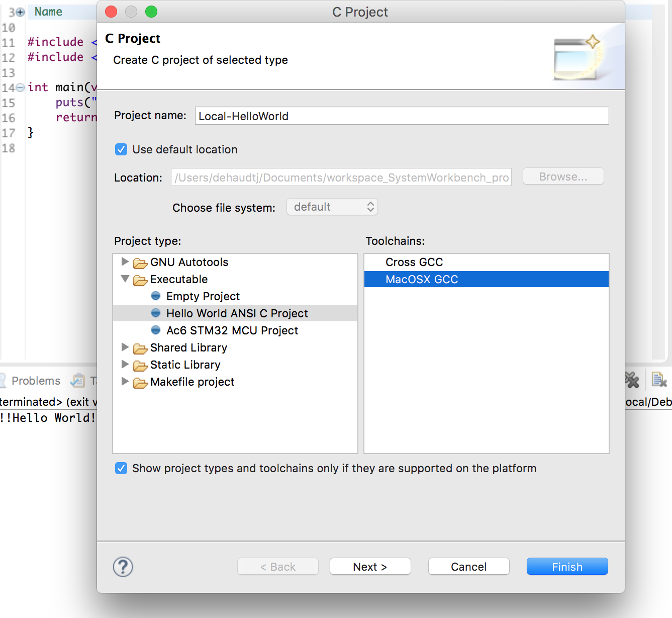This screenshot has height=618, width=672.
Task: Uncheck the Use default location checkbox
Action: pyautogui.click(x=121, y=149)
